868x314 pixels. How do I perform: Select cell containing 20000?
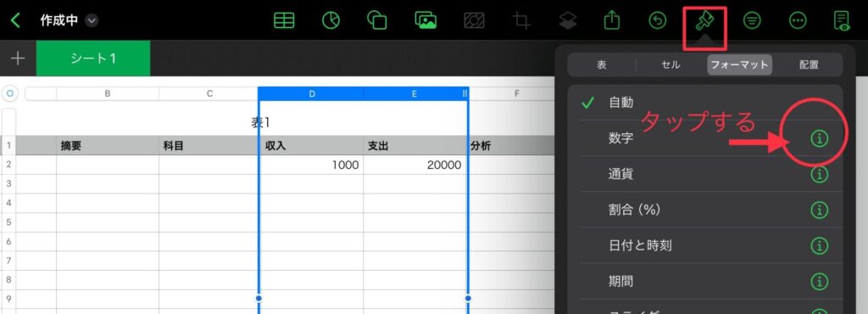(x=415, y=165)
